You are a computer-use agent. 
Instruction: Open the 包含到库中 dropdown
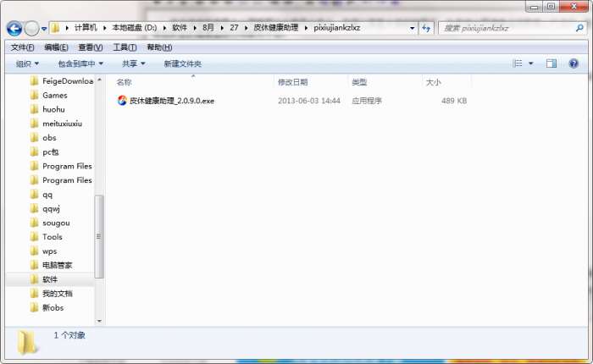80,63
